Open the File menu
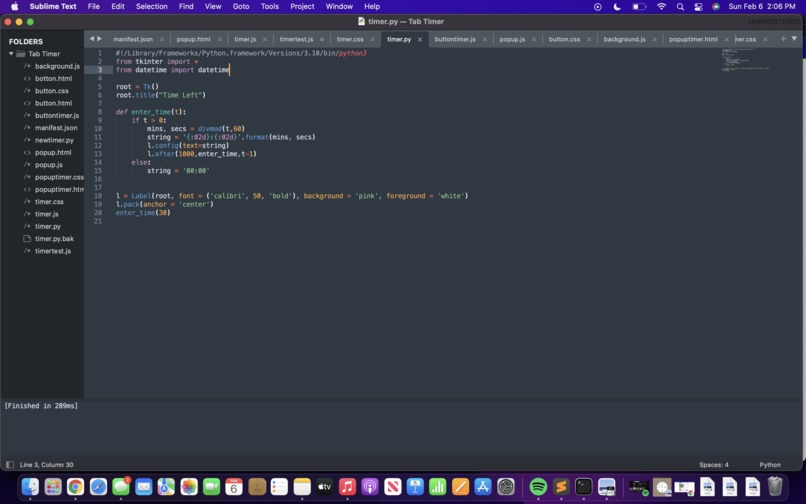 tap(94, 7)
